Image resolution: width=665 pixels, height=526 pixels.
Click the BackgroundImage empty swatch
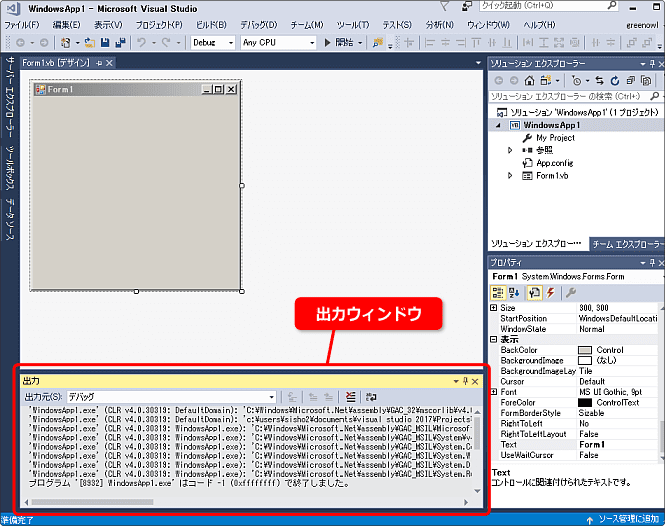tap(585, 361)
